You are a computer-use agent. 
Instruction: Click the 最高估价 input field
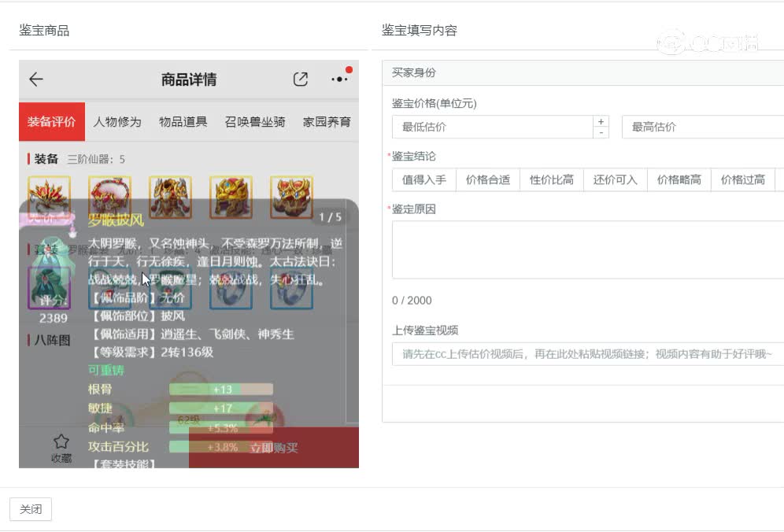point(703,127)
